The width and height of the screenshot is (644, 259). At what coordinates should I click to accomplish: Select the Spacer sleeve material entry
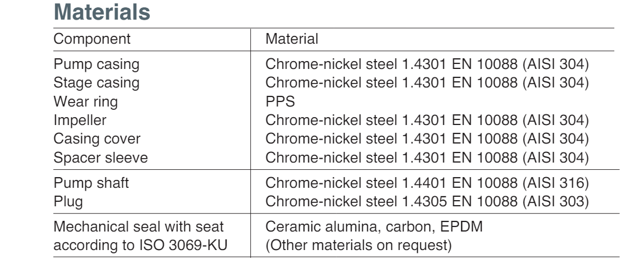point(427,158)
